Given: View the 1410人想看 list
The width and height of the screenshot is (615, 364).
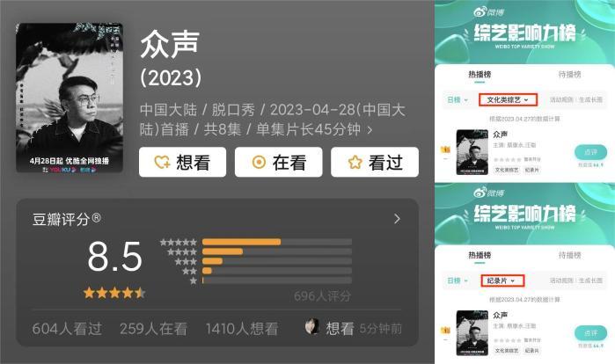Looking at the screenshot, I should [x=242, y=328].
